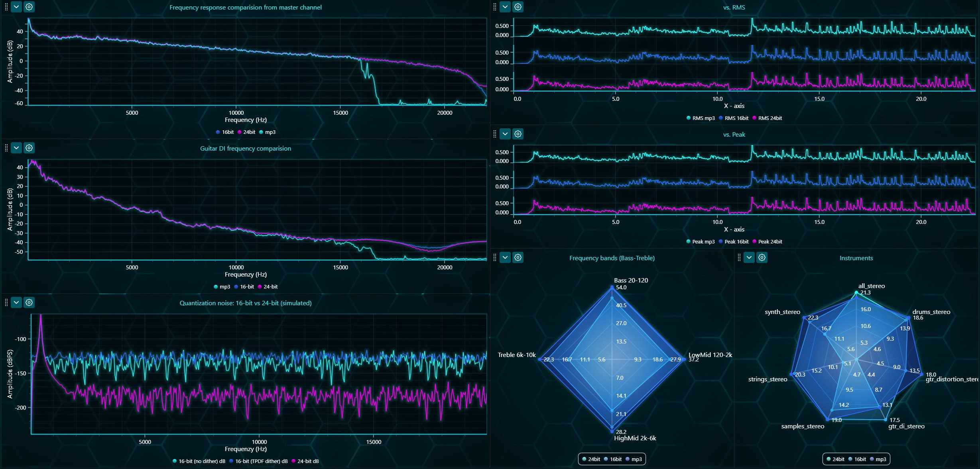Grab drag handle of Guitar DI panel
This screenshot has width=980, height=469.
(6, 148)
